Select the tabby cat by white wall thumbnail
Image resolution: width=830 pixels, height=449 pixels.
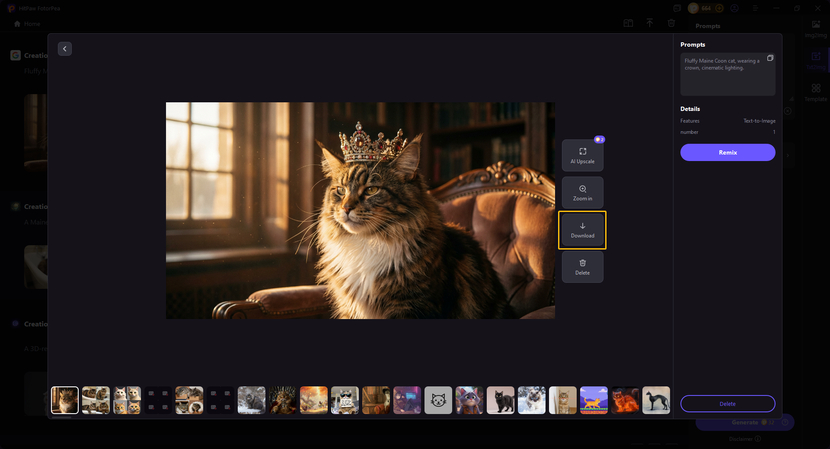tap(563, 400)
